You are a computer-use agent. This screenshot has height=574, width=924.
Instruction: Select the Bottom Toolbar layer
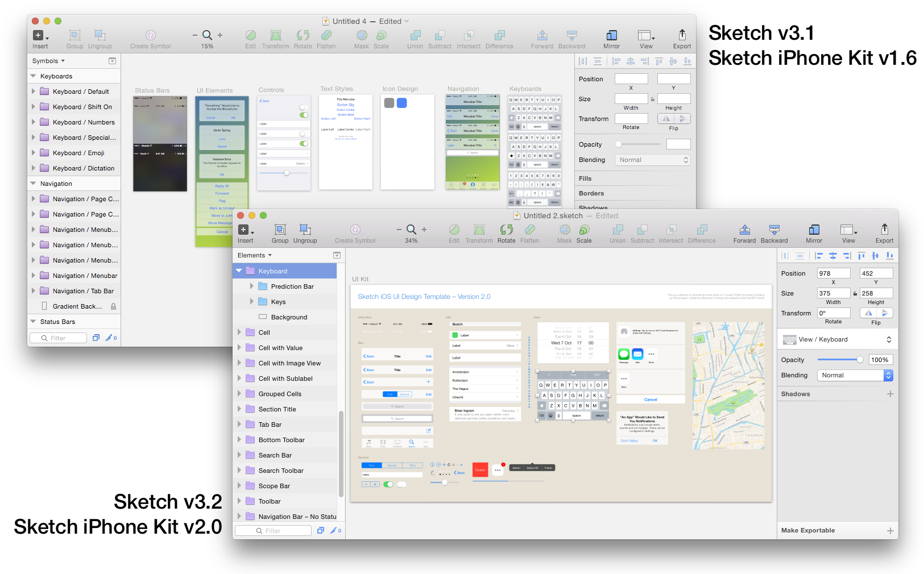(285, 440)
